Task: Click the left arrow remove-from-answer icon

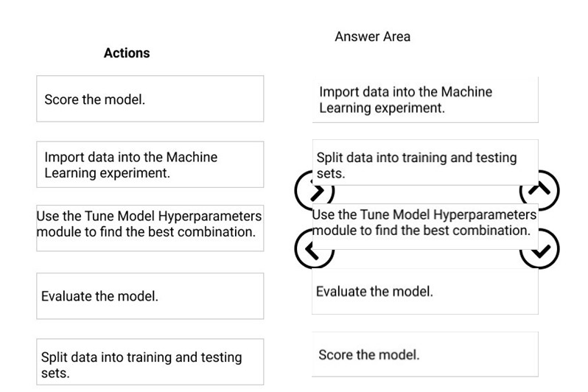Action: click(x=314, y=249)
